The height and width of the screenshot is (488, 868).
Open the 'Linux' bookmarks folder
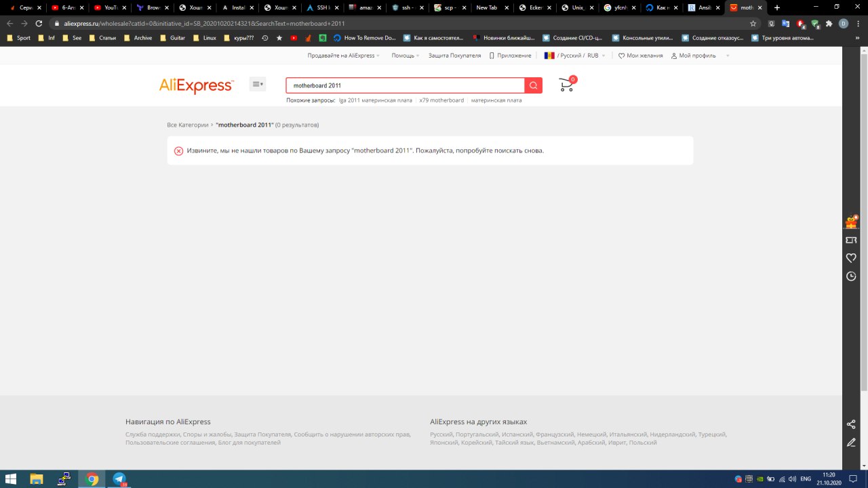[x=204, y=38]
